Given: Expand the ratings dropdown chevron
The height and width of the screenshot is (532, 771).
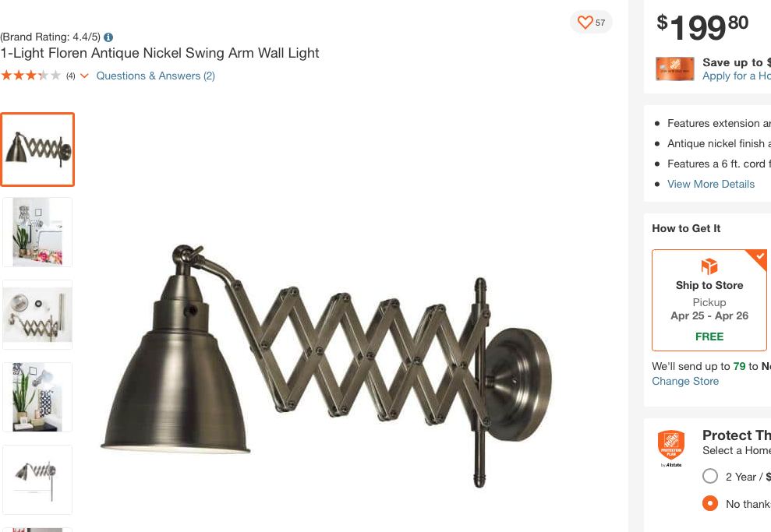Looking at the screenshot, I should coord(84,76).
